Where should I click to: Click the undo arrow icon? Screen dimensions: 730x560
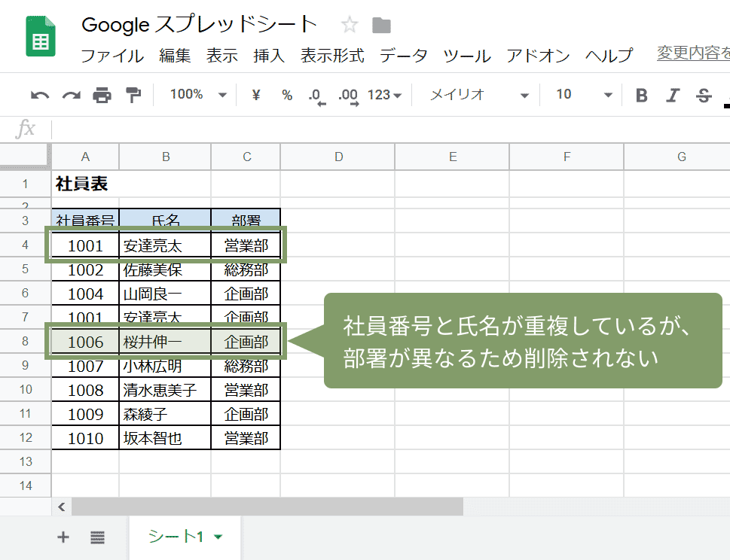coord(40,95)
